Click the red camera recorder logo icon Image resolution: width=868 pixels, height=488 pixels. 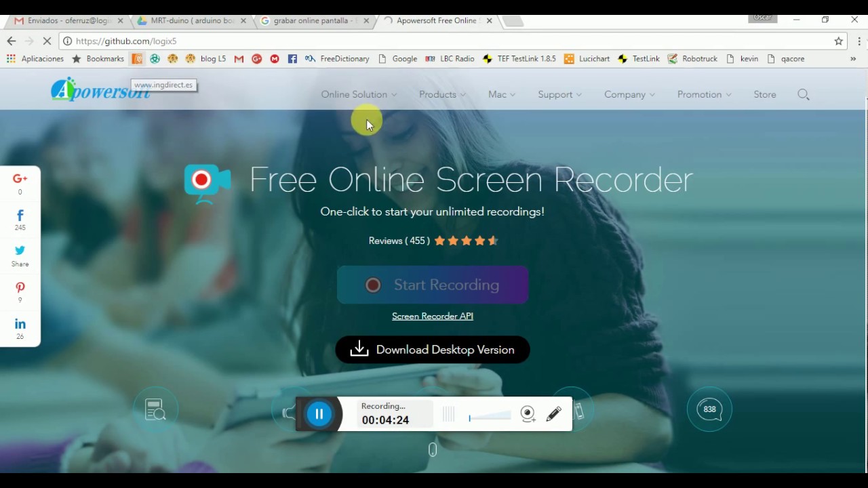[x=208, y=182]
